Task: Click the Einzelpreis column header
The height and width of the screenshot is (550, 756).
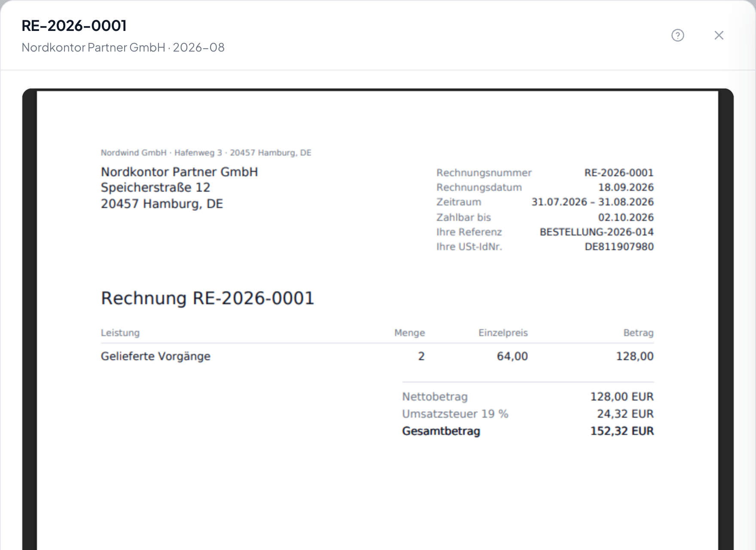Action: tap(503, 333)
